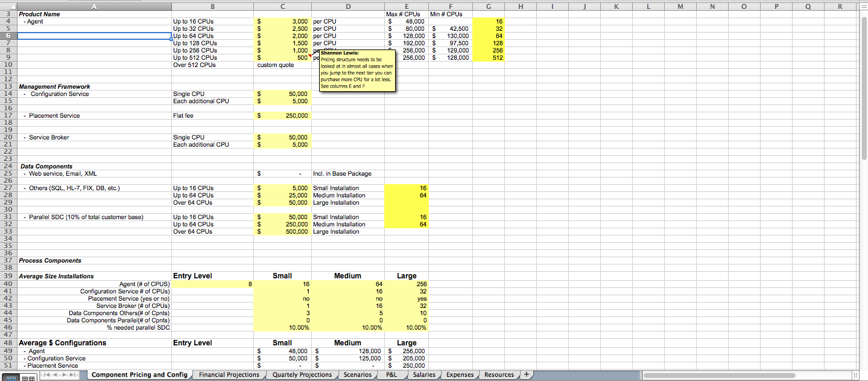868x381 pixels.
Task: Select yellow cell with Placement Service 250,000
Action: click(x=283, y=115)
